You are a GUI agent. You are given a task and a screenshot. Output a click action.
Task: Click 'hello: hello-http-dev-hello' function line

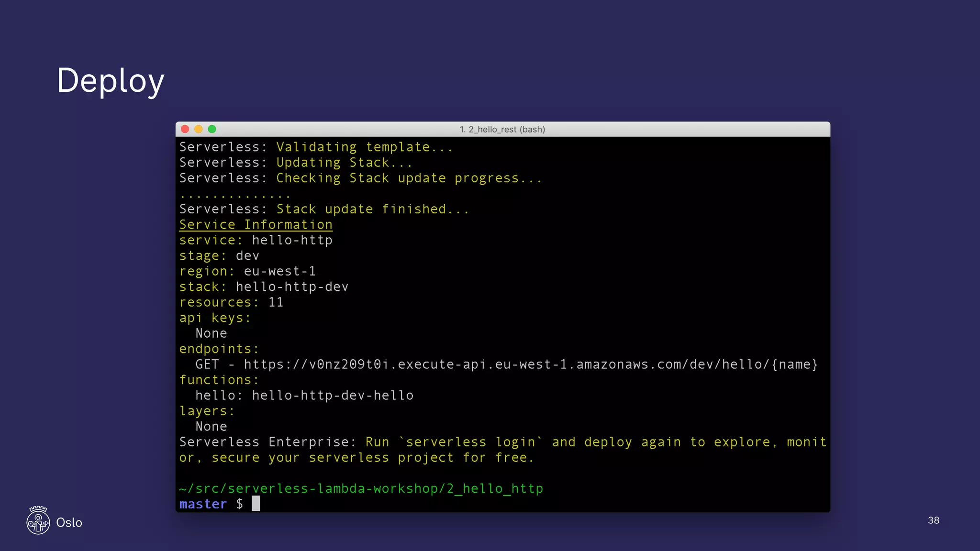point(304,396)
